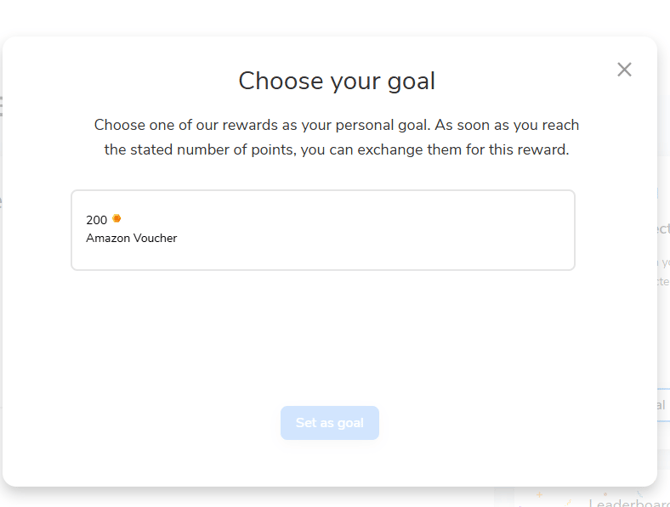
Task: Click the orange points badge icon
Action: coord(117,219)
